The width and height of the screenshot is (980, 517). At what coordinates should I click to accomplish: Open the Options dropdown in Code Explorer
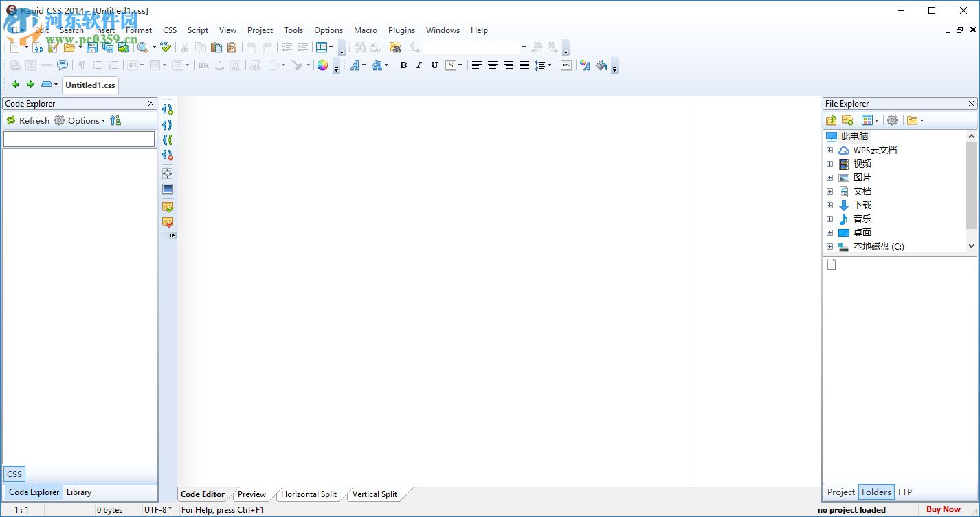pyautogui.click(x=81, y=120)
